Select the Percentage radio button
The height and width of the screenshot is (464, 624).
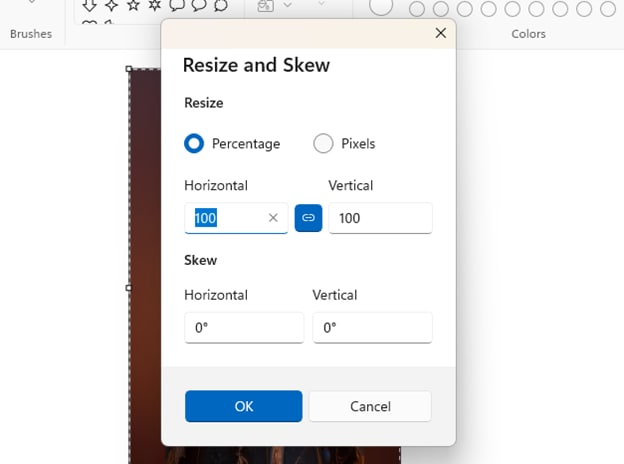coord(195,144)
